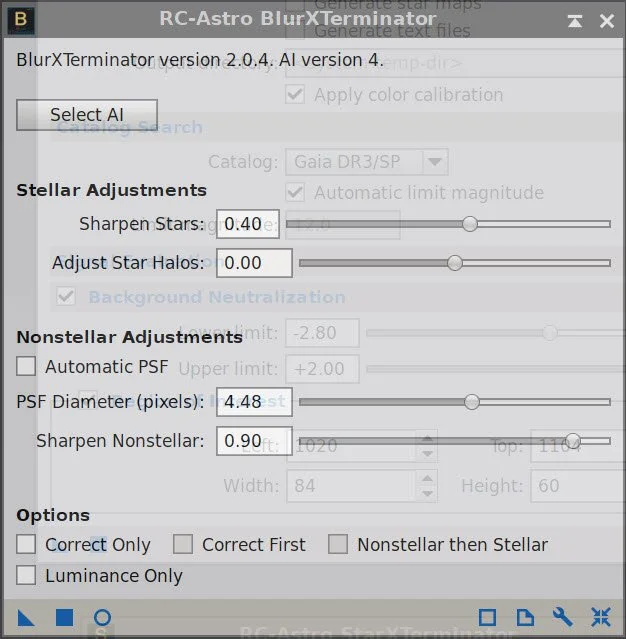Viewport: 626px width, 639px height.
Task: Click the Height field in background window
Action: pos(578,485)
